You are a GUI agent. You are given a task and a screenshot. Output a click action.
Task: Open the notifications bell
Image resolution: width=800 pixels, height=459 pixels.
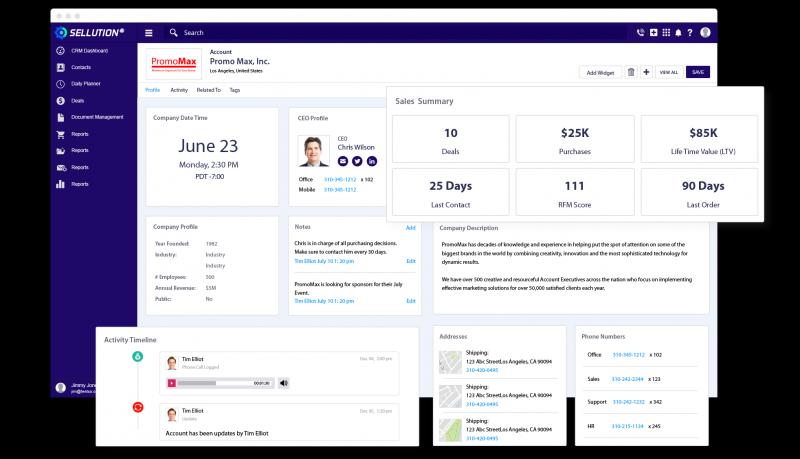coord(678,33)
